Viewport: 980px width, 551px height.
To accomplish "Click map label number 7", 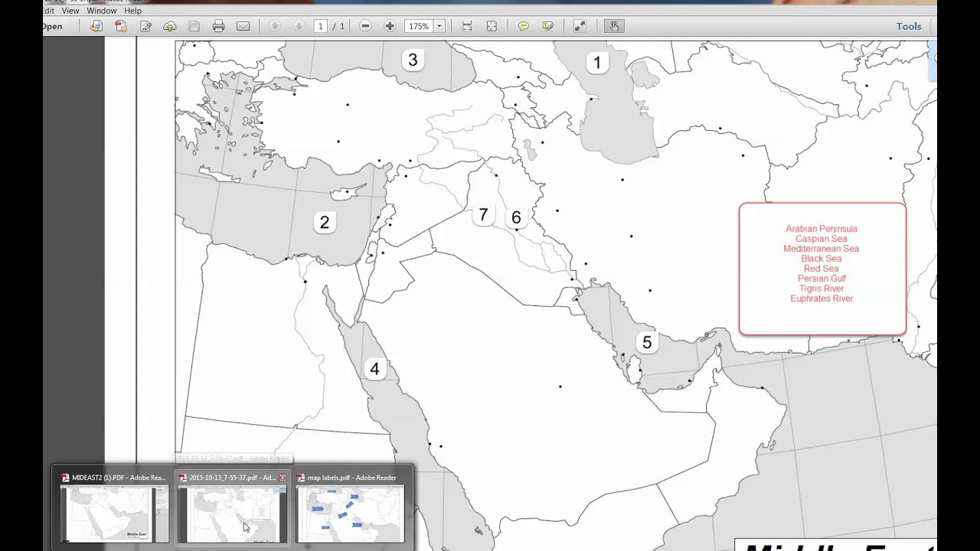I will click(x=483, y=215).
